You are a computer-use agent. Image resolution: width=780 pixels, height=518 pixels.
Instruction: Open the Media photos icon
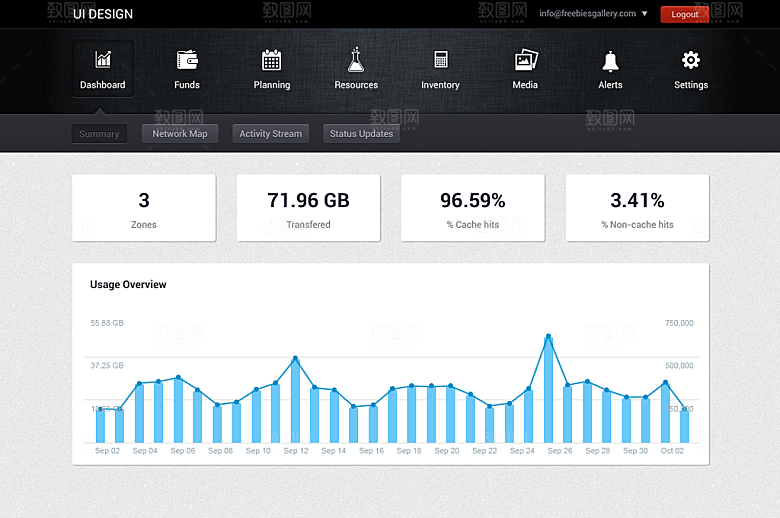(x=526, y=60)
